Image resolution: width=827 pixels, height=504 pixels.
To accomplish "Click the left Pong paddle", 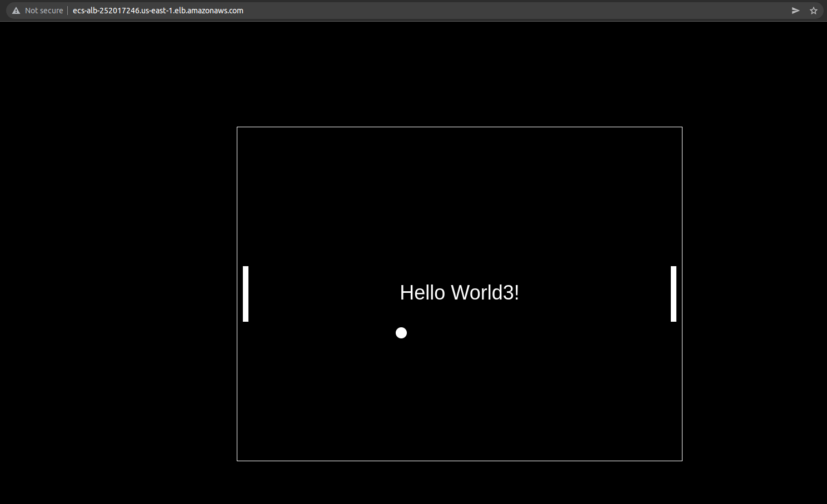I will pos(246,294).
